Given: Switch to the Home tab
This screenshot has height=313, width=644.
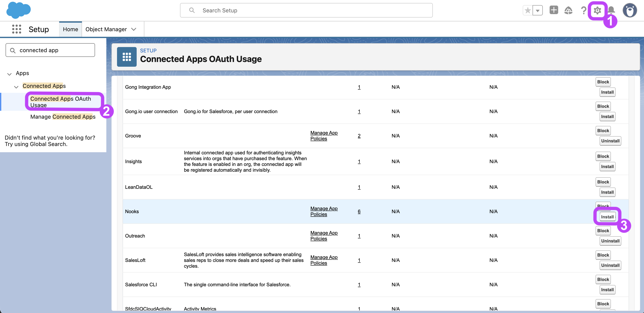Looking at the screenshot, I should click(x=70, y=29).
